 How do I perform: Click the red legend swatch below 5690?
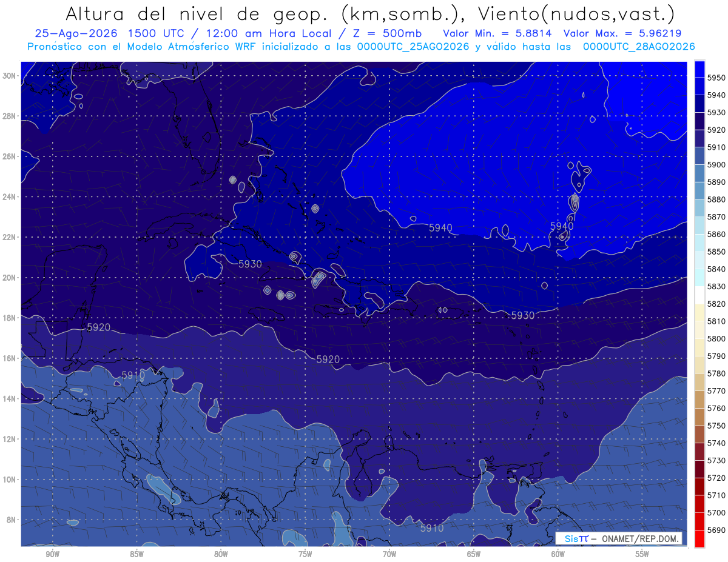click(x=699, y=538)
